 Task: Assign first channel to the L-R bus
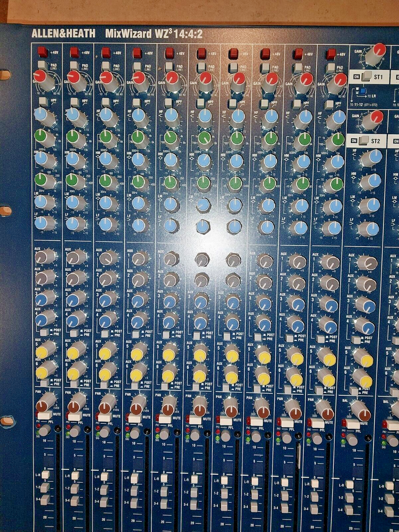click(x=45, y=475)
